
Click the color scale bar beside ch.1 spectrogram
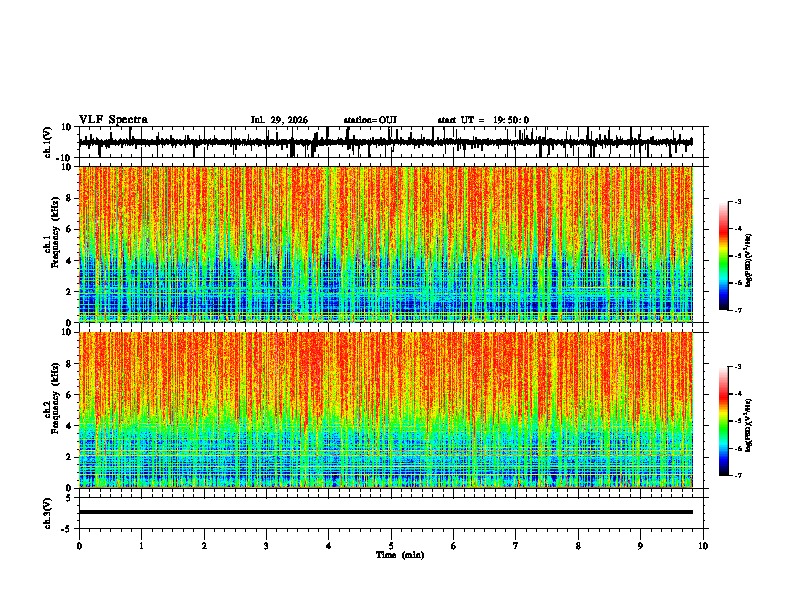[x=724, y=256]
